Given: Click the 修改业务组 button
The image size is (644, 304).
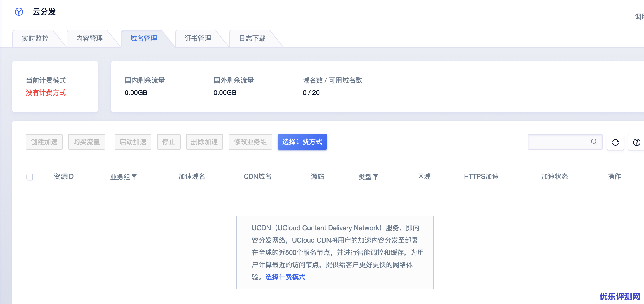Looking at the screenshot, I should pyautogui.click(x=250, y=142).
